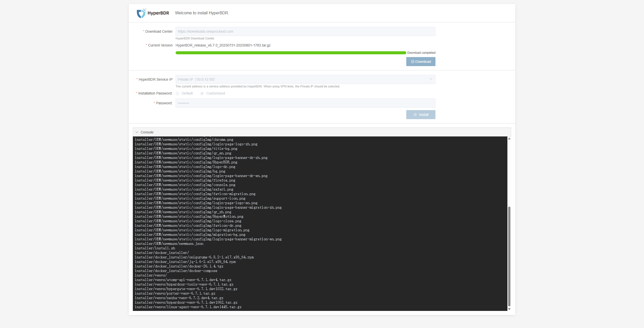Click console line linux-agent-venv-6.7.1.dev1445.tar.gz

click(x=188, y=307)
